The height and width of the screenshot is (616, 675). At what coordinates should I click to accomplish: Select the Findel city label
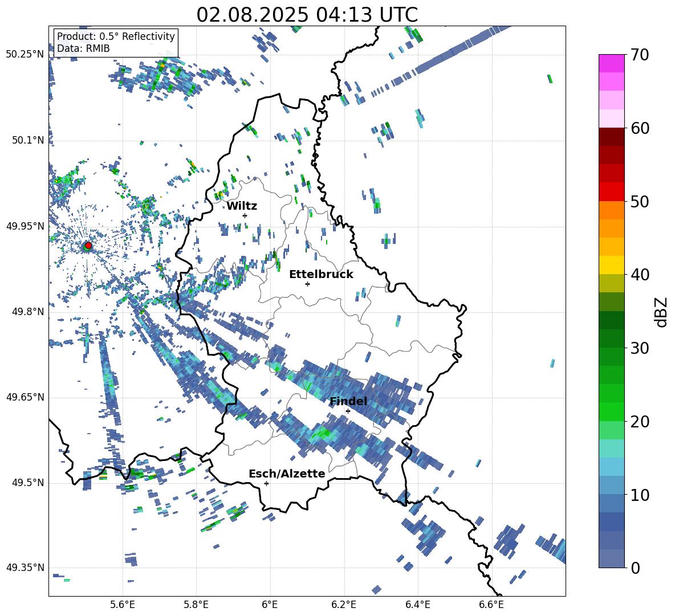(348, 401)
